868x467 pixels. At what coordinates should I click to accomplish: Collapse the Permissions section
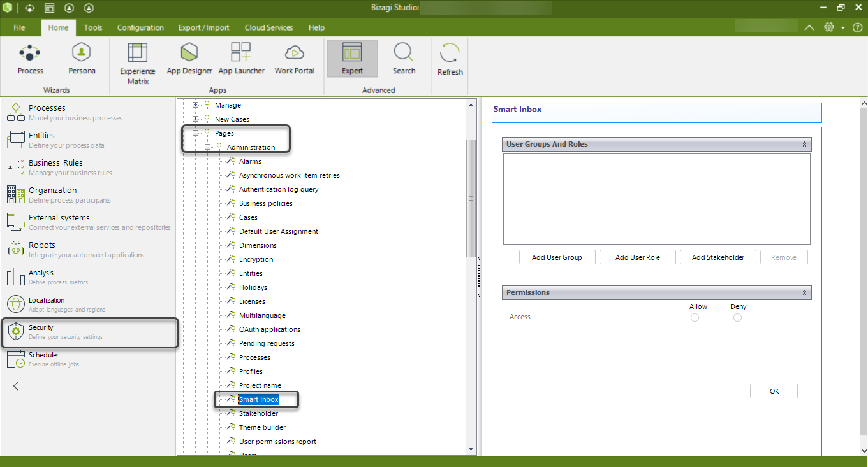click(804, 293)
